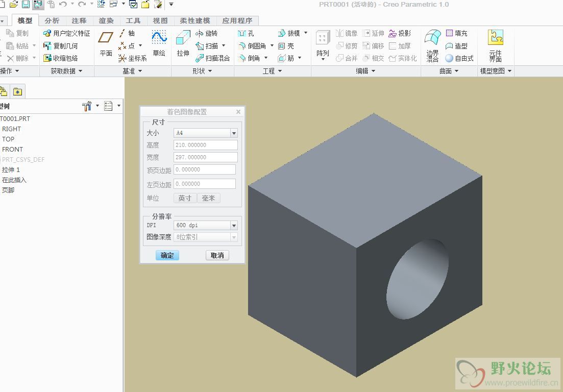Switch to the 应用程序 ribbon tab
The width and height of the screenshot is (563, 392).
click(x=237, y=21)
